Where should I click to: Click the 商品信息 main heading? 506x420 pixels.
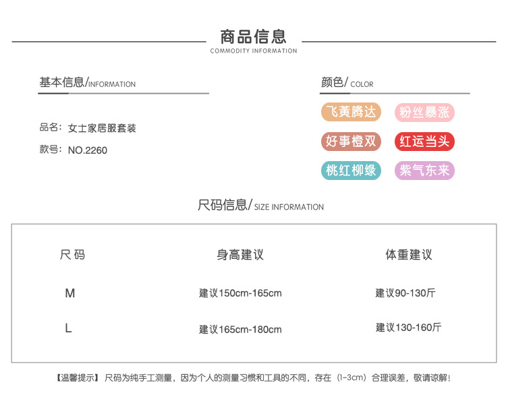253,36
